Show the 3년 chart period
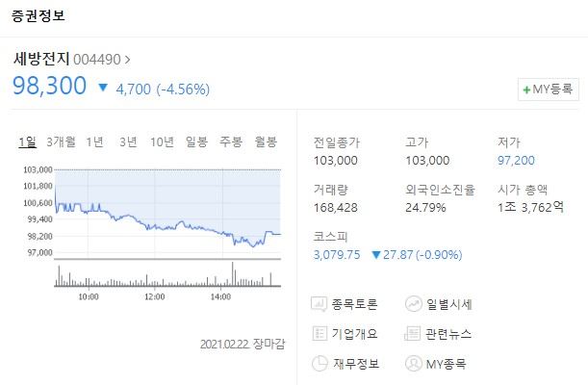588x385 pixels. [x=128, y=141]
